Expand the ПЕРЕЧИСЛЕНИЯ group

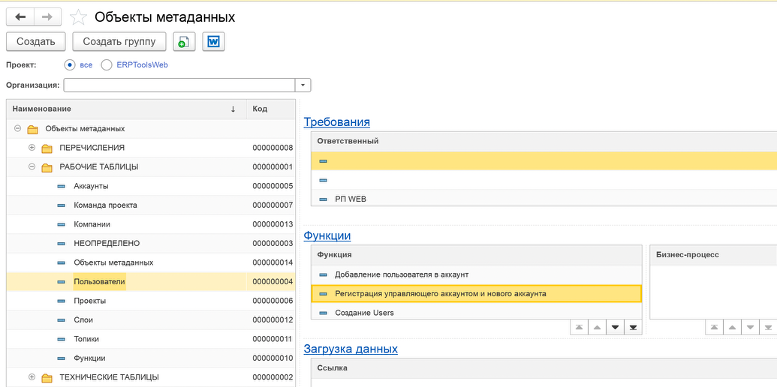[x=32, y=148]
